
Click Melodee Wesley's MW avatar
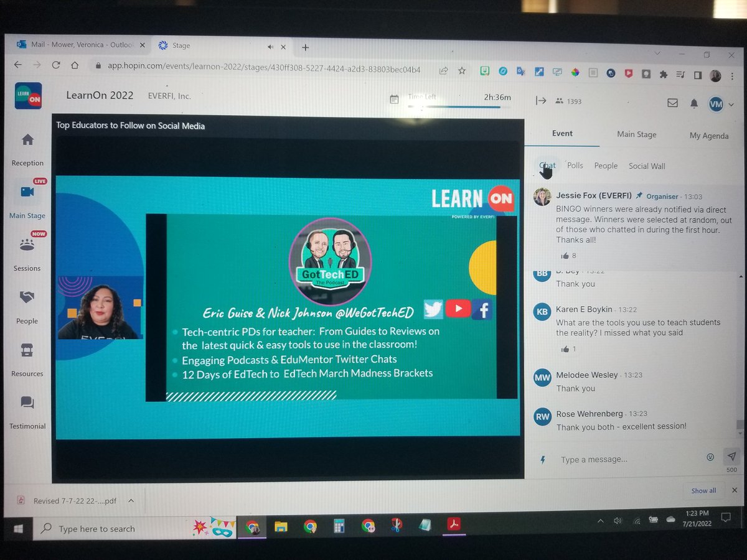542,377
